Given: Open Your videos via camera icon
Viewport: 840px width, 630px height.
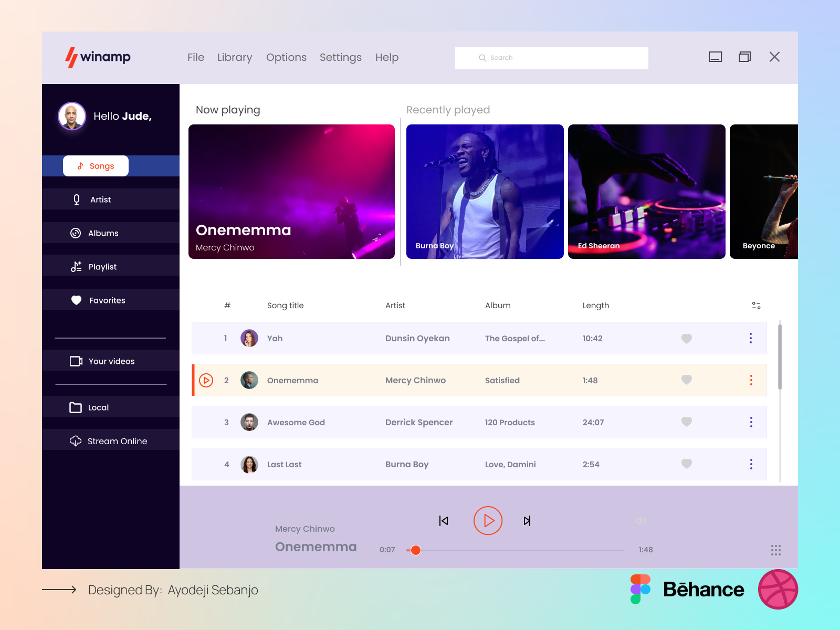Looking at the screenshot, I should [76, 361].
